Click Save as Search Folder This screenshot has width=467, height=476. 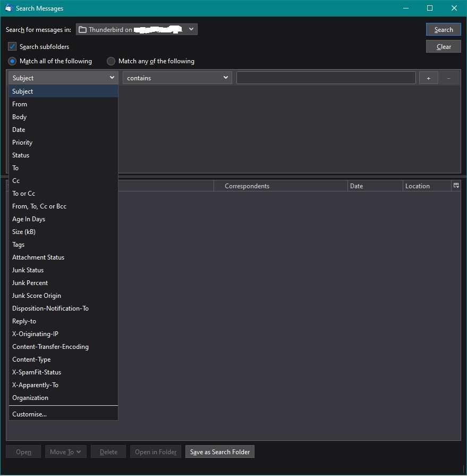(220, 452)
